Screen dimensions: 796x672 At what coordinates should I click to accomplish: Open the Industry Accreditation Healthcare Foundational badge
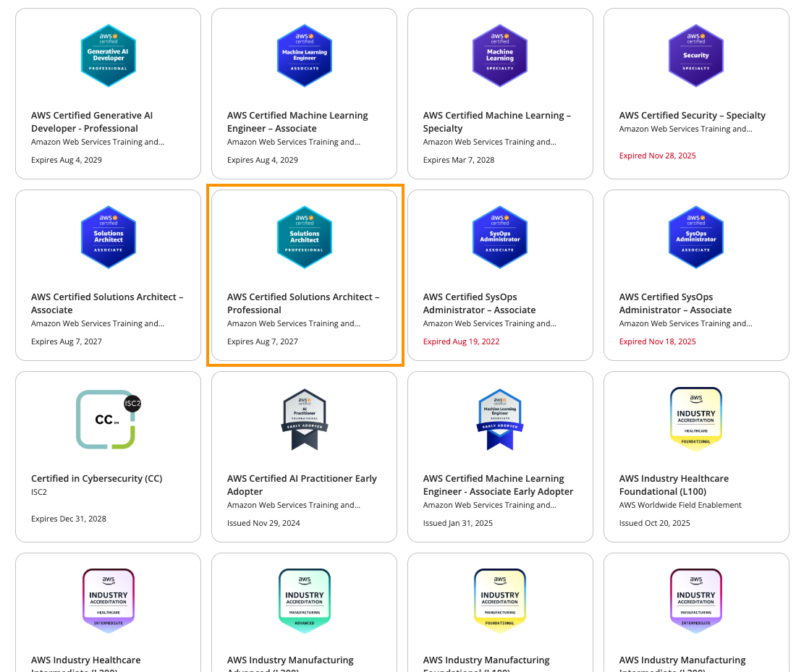point(696,418)
